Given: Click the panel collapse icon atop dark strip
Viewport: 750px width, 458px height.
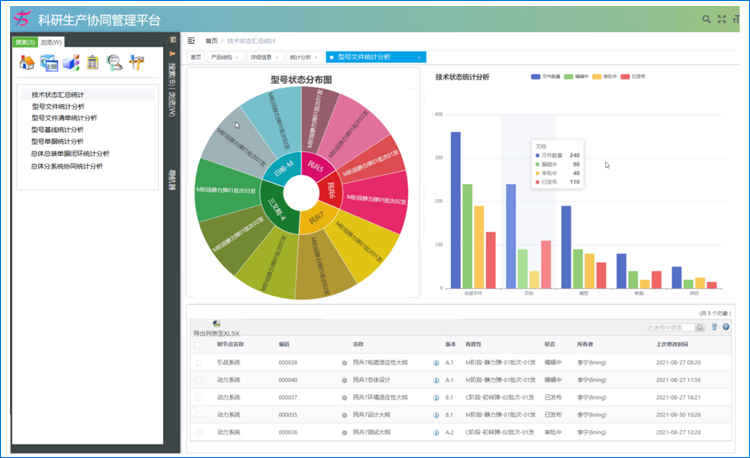Looking at the screenshot, I should [x=173, y=40].
